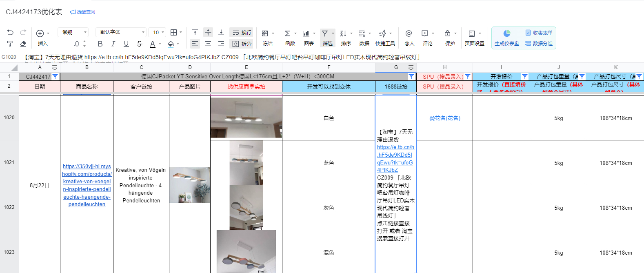Click the 提醒查询 link near title

[x=83, y=12]
